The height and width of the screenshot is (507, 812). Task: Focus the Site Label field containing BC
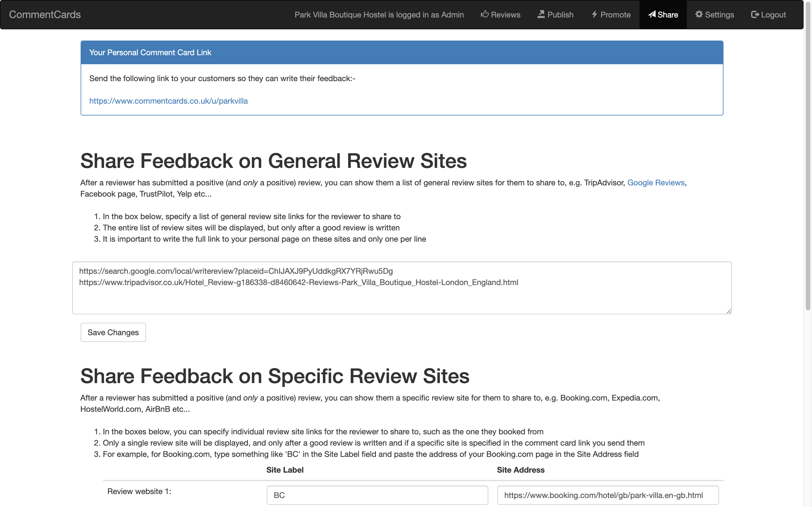coord(377,495)
